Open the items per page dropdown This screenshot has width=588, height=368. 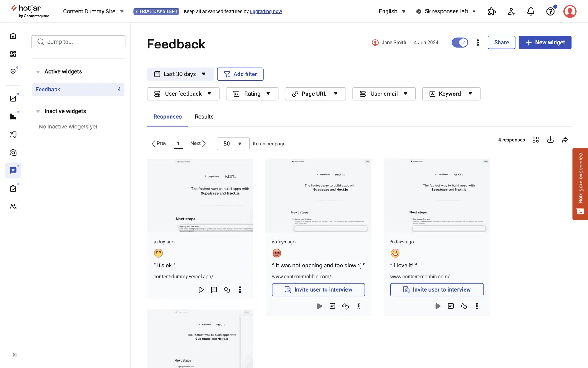pyautogui.click(x=233, y=144)
